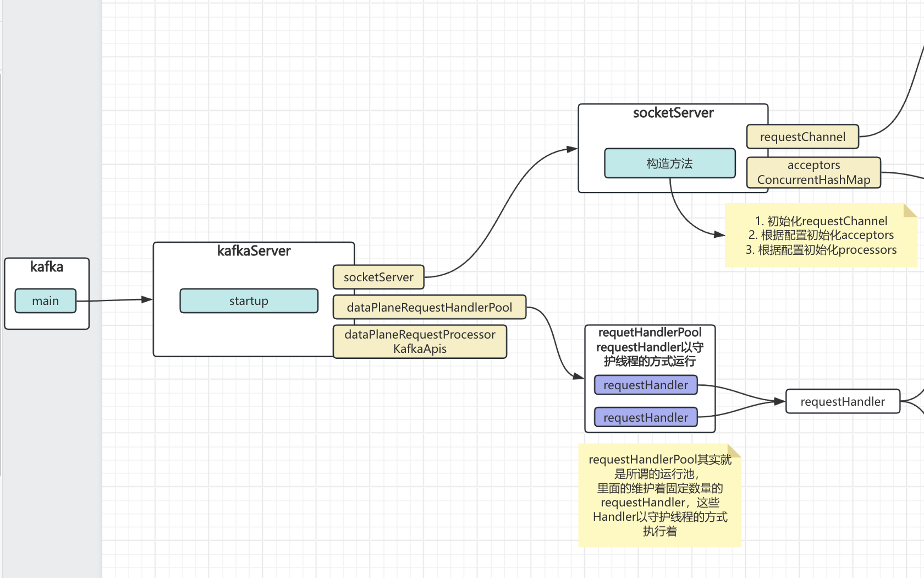Select the socketServer field in kafkaServer
This screenshot has height=578, width=924.
click(x=378, y=277)
